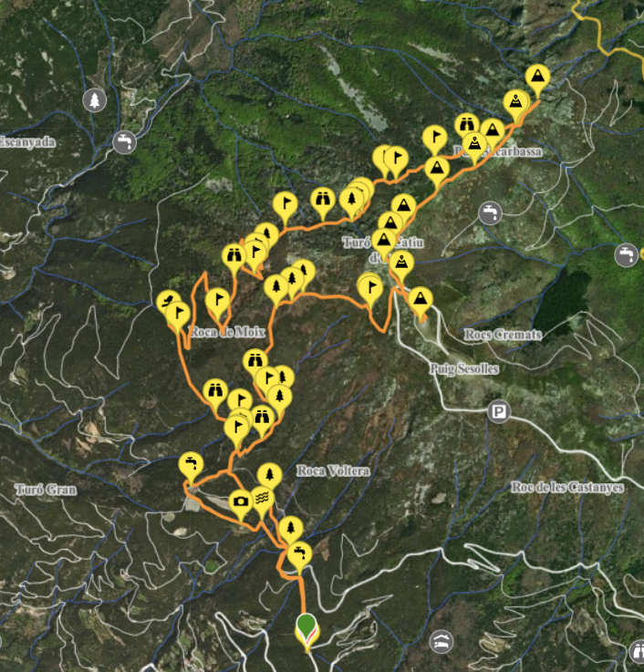Click the Puig Sesolles map label

[464, 368]
